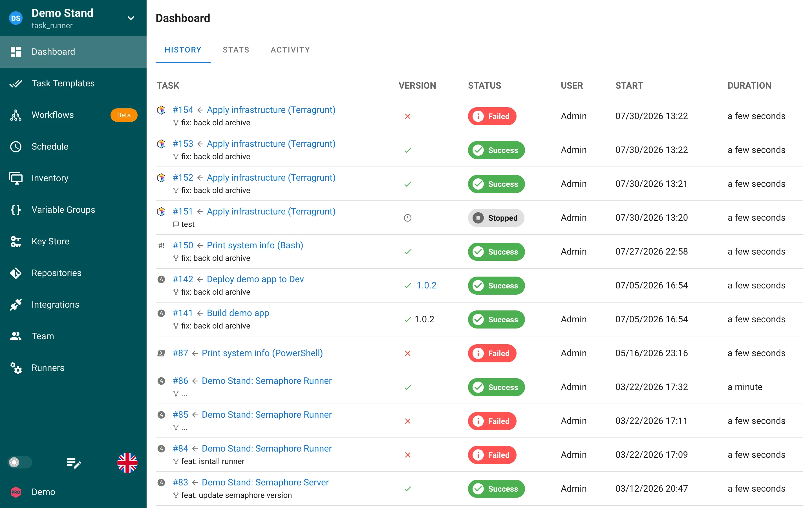Open Schedule clock icon in sidebar
This screenshot has width=812, height=508.
pyautogui.click(x=16, y=146)
